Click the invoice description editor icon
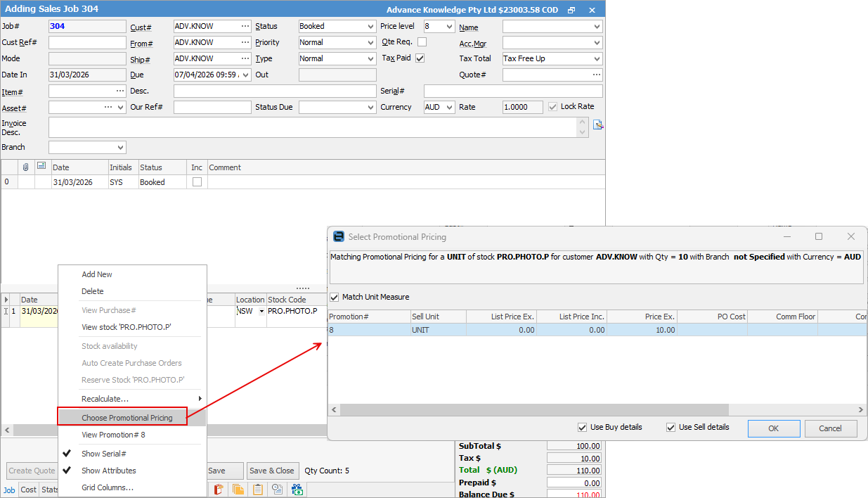The height and width of the screenshot is (498, 868). 598,125
